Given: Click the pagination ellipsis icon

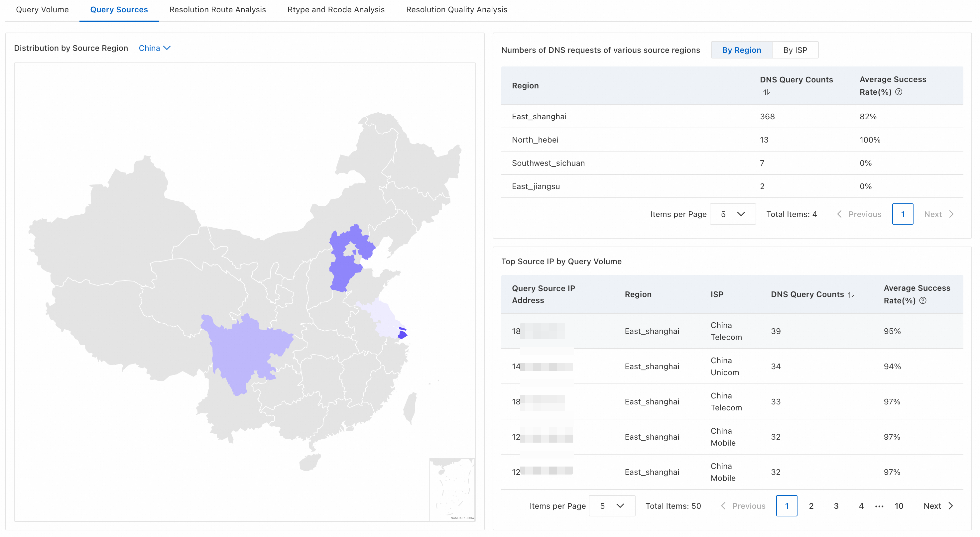Looking at the screenshot, I should point(879,506).
